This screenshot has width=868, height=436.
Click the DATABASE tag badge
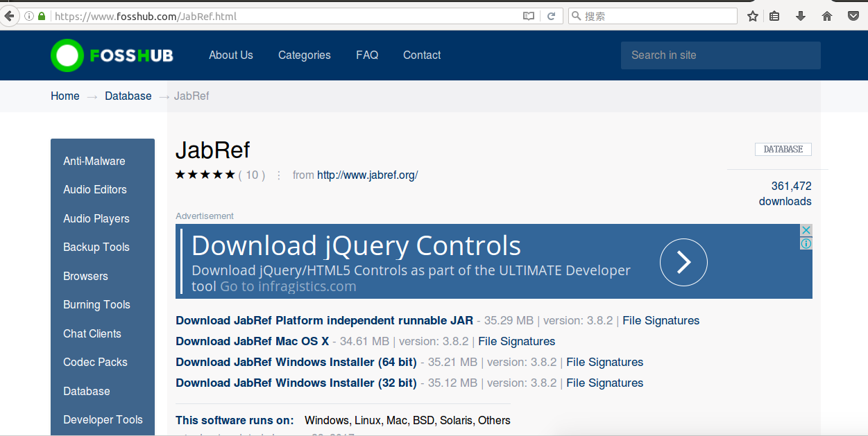(783, 150)
